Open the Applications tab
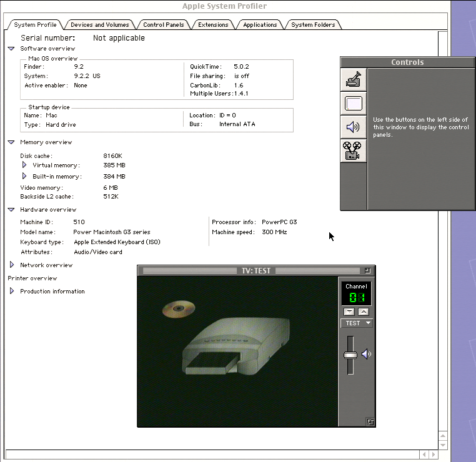This screenshot has height=462, width=476. tap(260, 25)
